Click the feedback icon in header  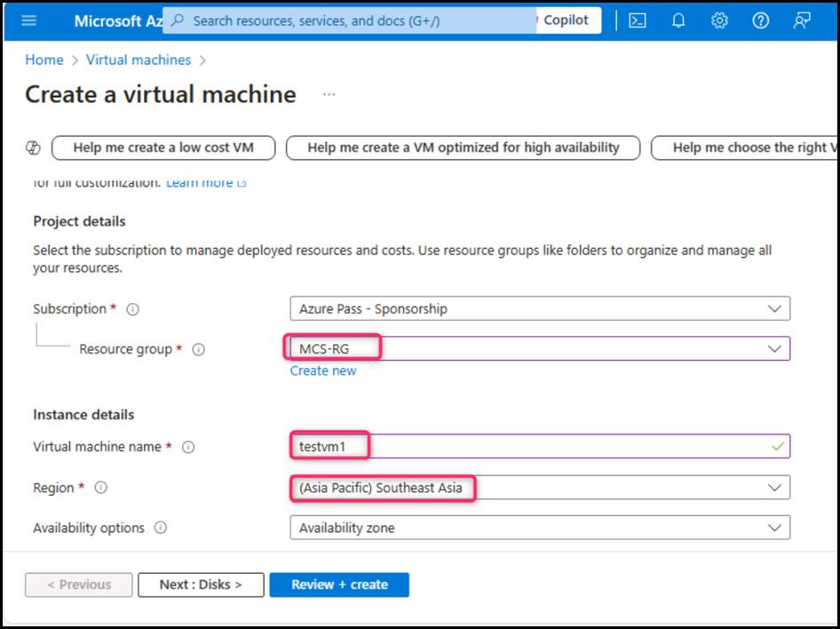point(802,20)
